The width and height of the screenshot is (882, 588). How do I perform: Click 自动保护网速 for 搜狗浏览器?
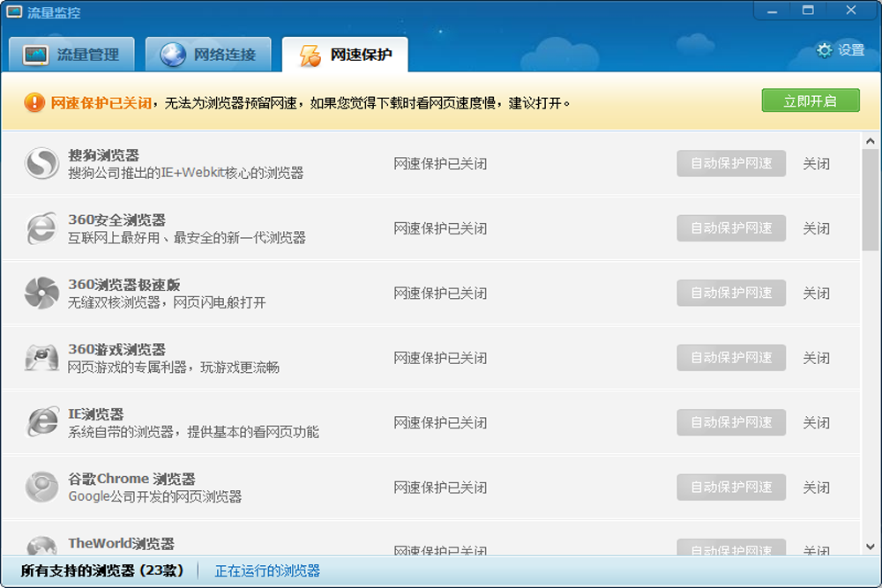(731, 164)
